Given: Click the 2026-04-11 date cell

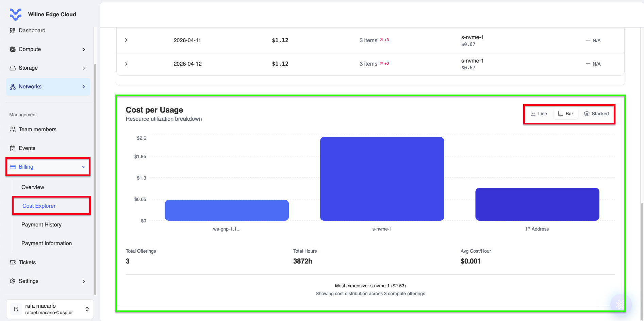Looking at the screenshot, I should pos(187,40).
